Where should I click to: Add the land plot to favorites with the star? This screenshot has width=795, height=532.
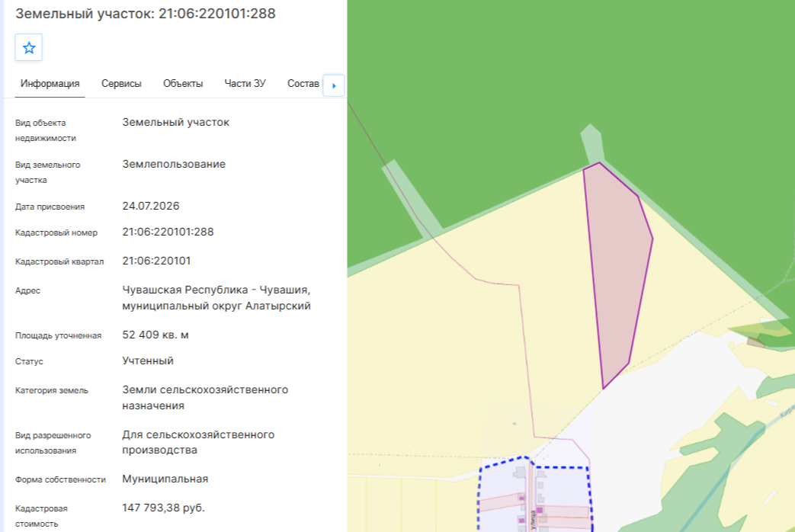29,48
